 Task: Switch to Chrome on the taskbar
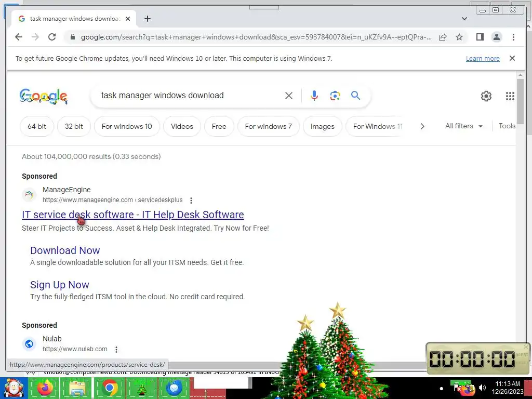(109, 388)
